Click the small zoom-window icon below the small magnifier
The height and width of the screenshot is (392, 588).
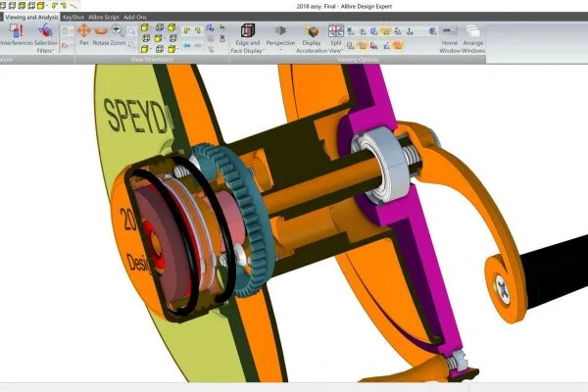[131, 45]
